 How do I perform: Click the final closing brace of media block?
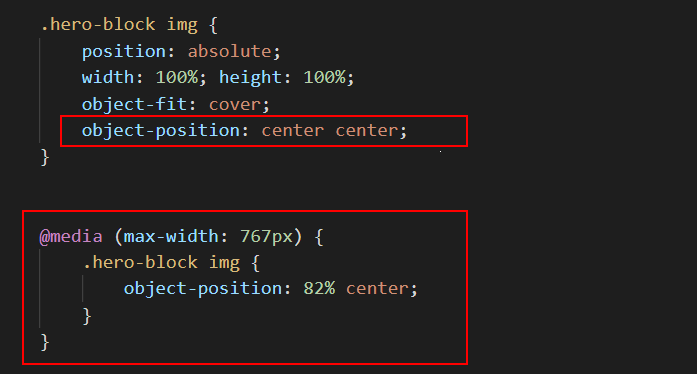click(x=45, y=342)
